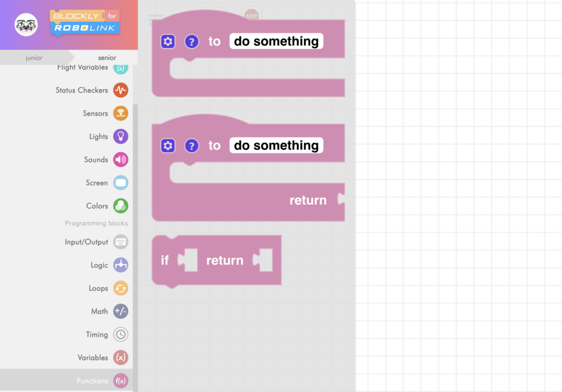This screenshot has width=562, height=392.
Task: Edit return block's 'do something' name field
Action: coord(277,145)
